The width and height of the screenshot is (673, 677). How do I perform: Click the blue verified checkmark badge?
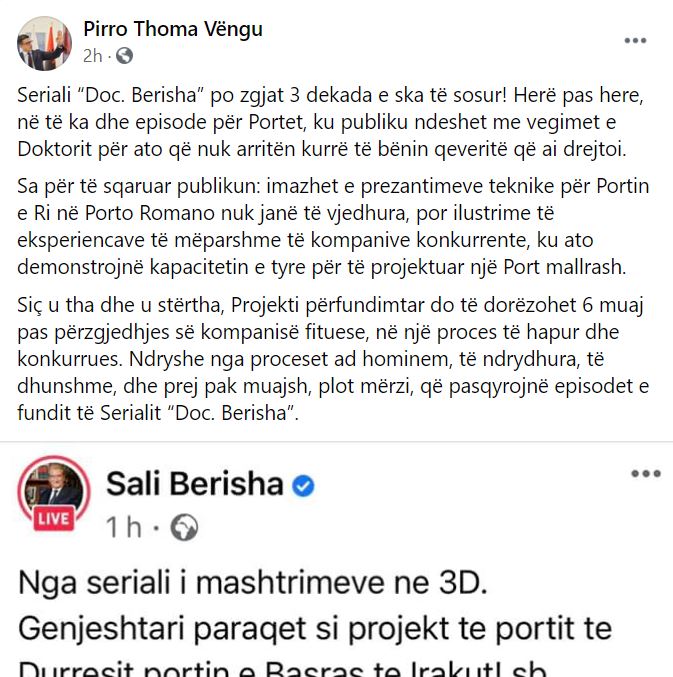pos(303,485)
